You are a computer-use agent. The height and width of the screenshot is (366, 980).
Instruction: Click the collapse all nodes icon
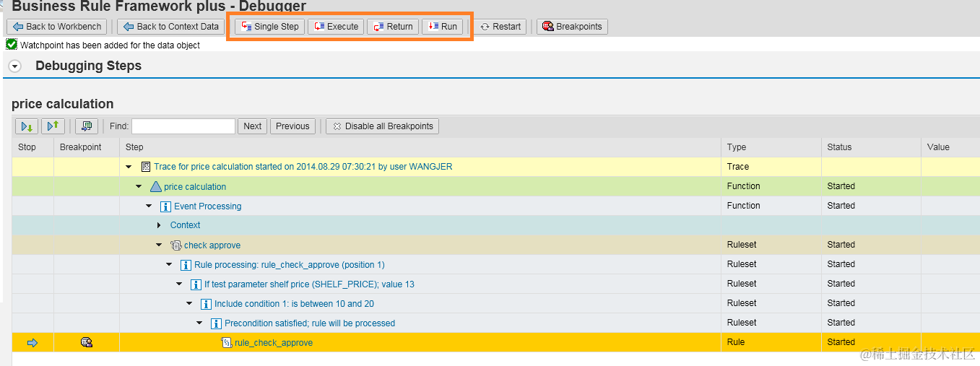(53, 126)
